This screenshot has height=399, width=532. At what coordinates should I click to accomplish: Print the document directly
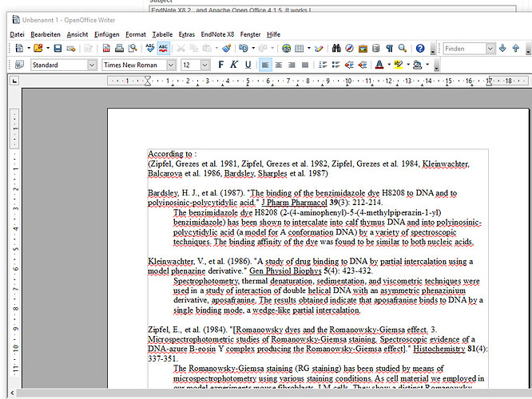click(119, 49)
